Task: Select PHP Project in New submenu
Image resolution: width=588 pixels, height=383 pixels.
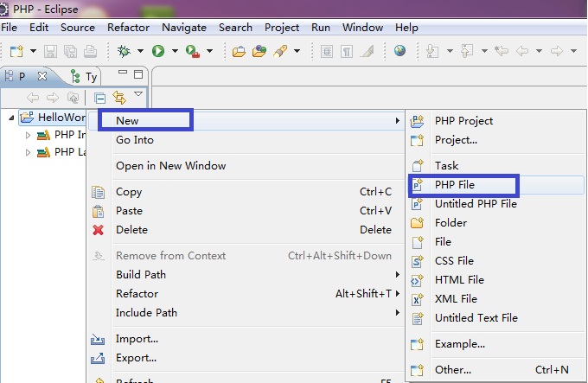Action: pos(496,121)
